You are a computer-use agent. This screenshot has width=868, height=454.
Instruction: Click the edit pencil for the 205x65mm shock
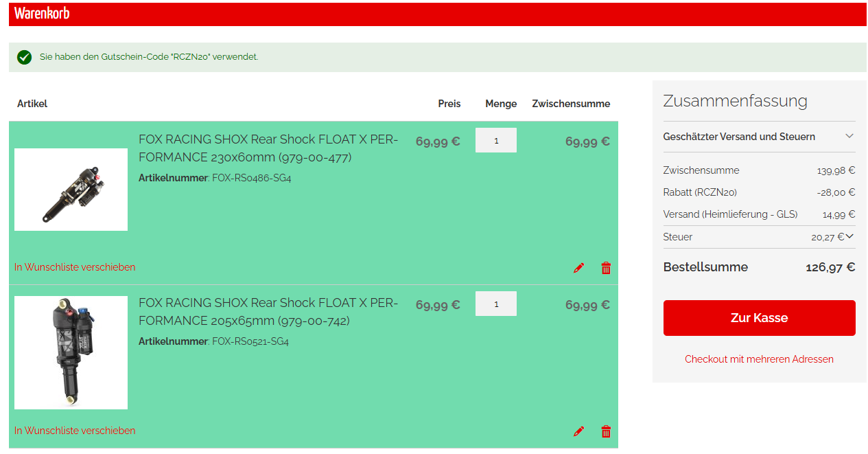[x=578, y=431]
